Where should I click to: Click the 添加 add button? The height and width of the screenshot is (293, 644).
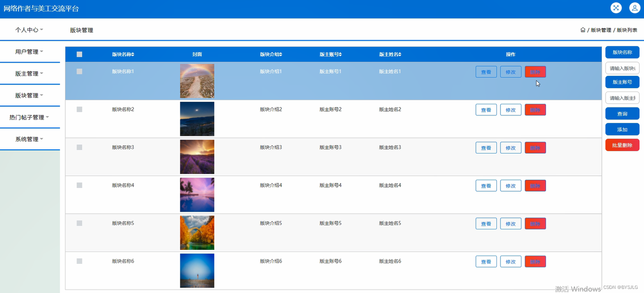(622, 129)
